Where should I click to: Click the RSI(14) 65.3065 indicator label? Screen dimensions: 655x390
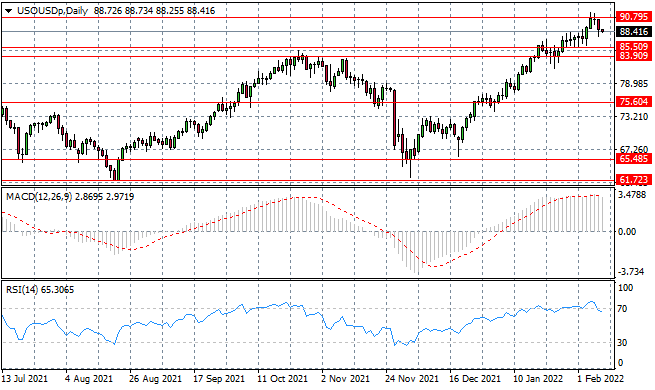point(40,290)
